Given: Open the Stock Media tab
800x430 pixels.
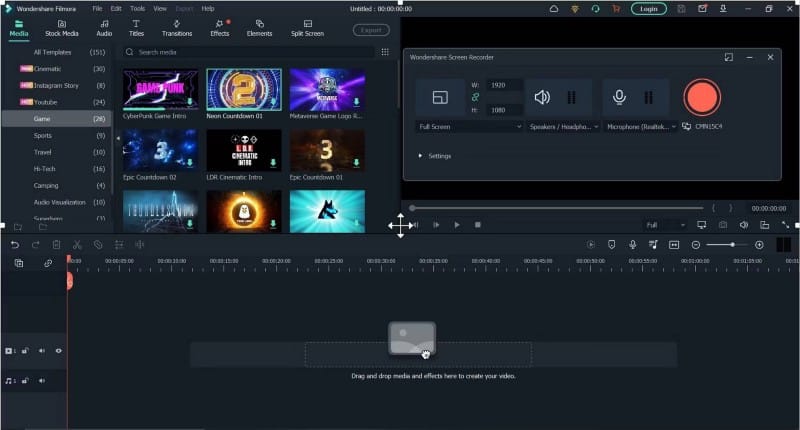Looking at the screenshot, I should (x=62, y=29).
